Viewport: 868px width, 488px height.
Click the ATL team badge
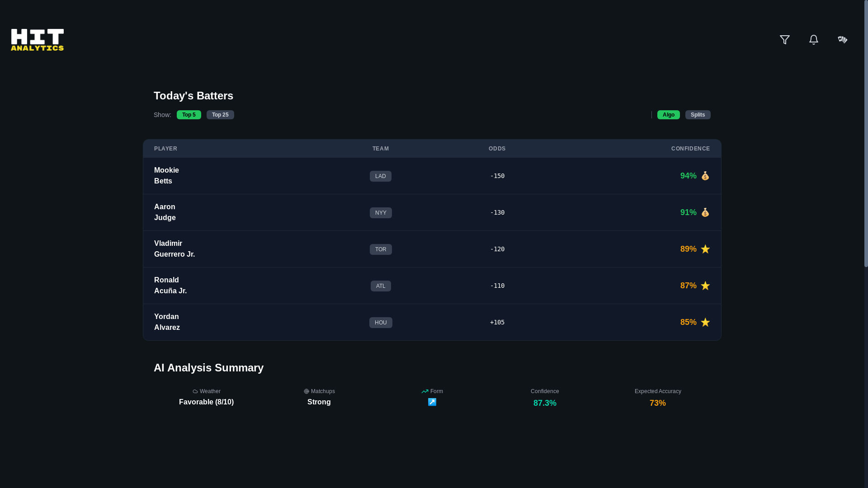click(x=381, y=286)
